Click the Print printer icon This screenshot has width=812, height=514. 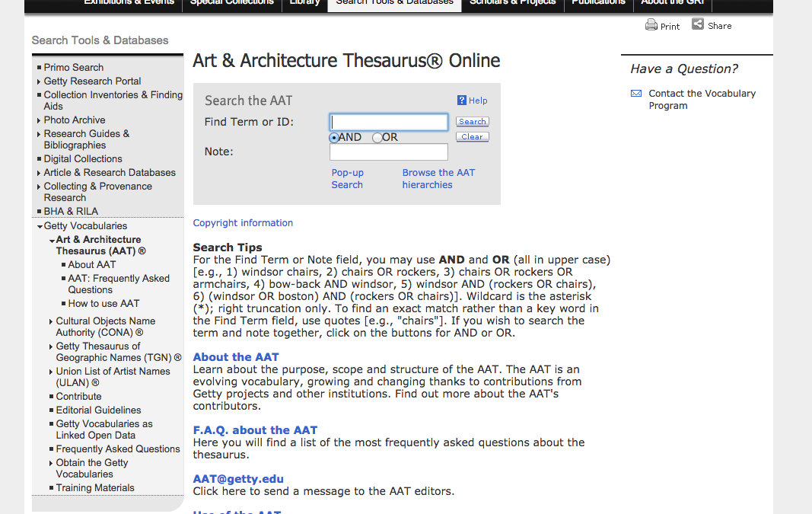click(651, 25)
